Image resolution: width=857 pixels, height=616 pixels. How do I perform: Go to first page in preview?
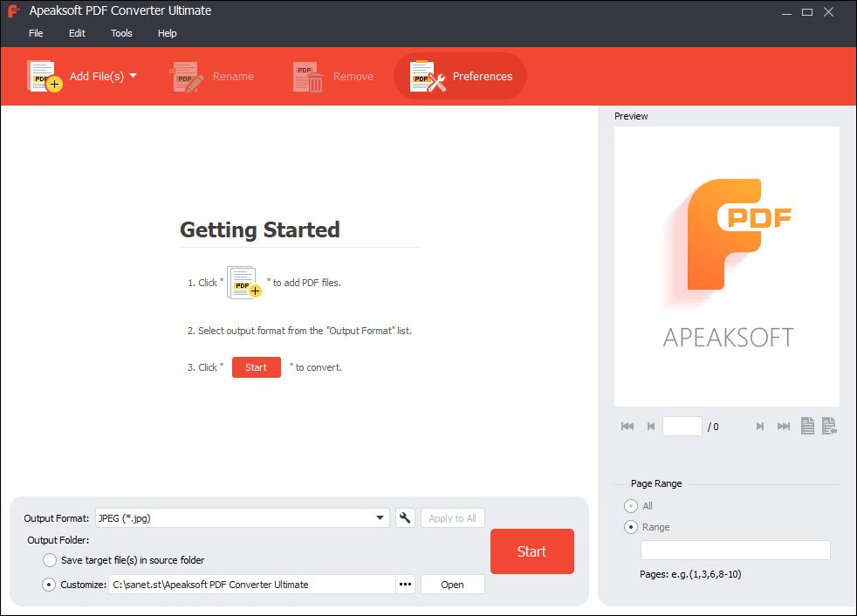pos(627,426)
